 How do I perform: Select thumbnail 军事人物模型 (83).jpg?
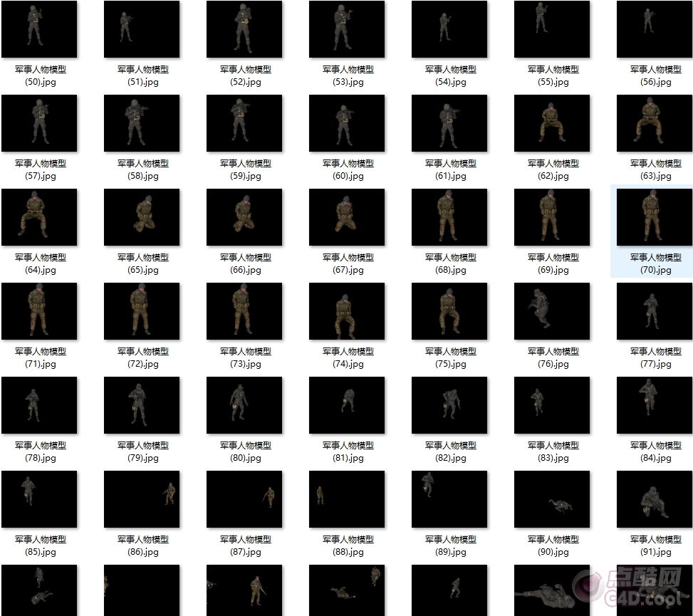(x=552, y=405)
